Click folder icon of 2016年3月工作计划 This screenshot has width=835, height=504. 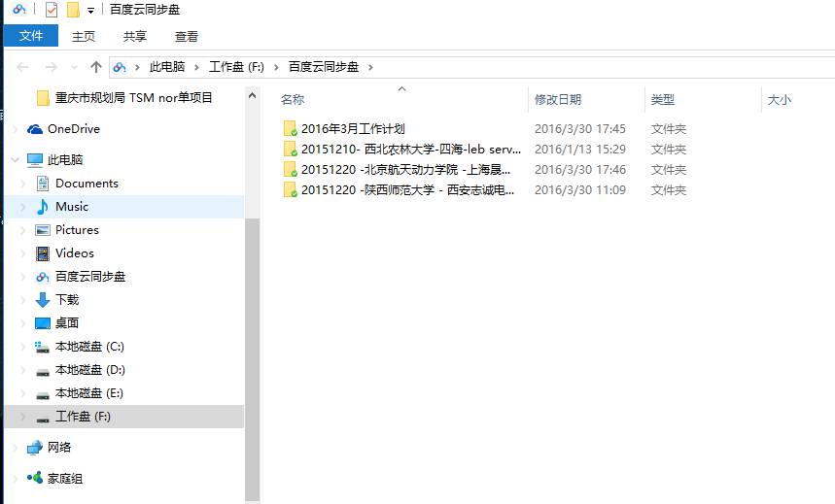coord(291,129)
